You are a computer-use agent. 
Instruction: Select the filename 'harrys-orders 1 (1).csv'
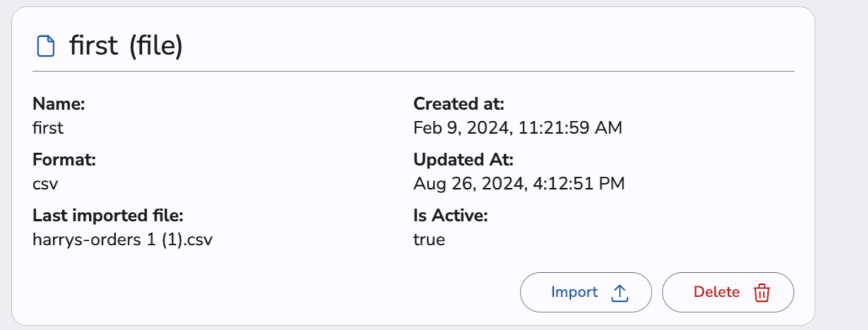123,240
